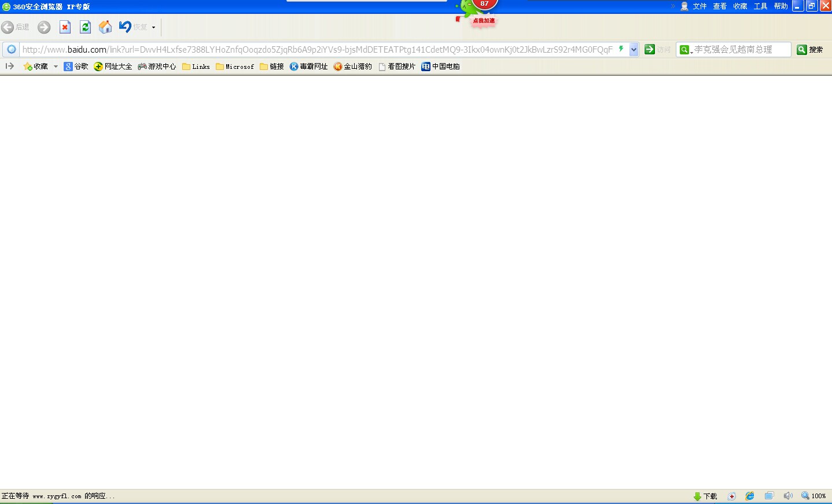
Task: Click the 87 speed-up mascot badge
Action: click(483, 6)
